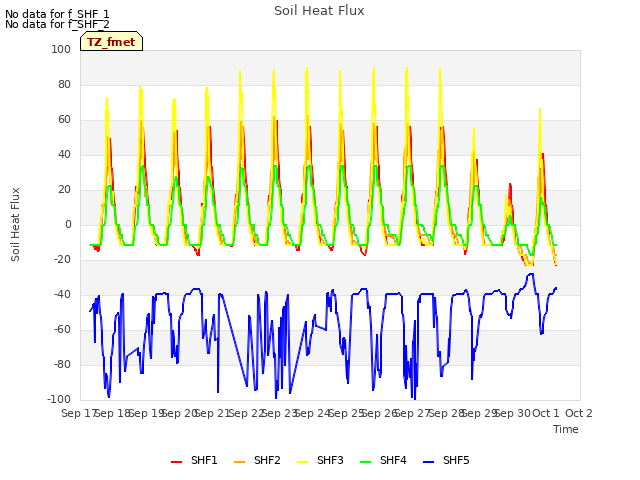Click the red SHF1 legend swatch
The height and width of the screenshot is (480, 640).
(176, 462)
